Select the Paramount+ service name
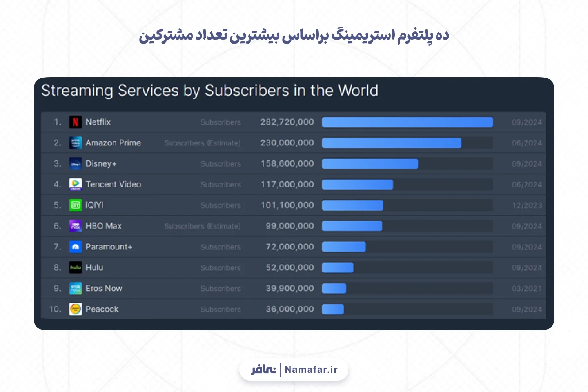This screenshot has width=588, height=392. pyautogui.click(x=109, y=247)
